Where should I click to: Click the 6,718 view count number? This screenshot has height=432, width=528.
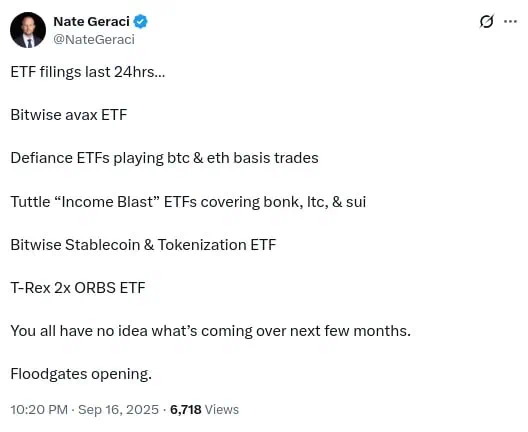186,410
